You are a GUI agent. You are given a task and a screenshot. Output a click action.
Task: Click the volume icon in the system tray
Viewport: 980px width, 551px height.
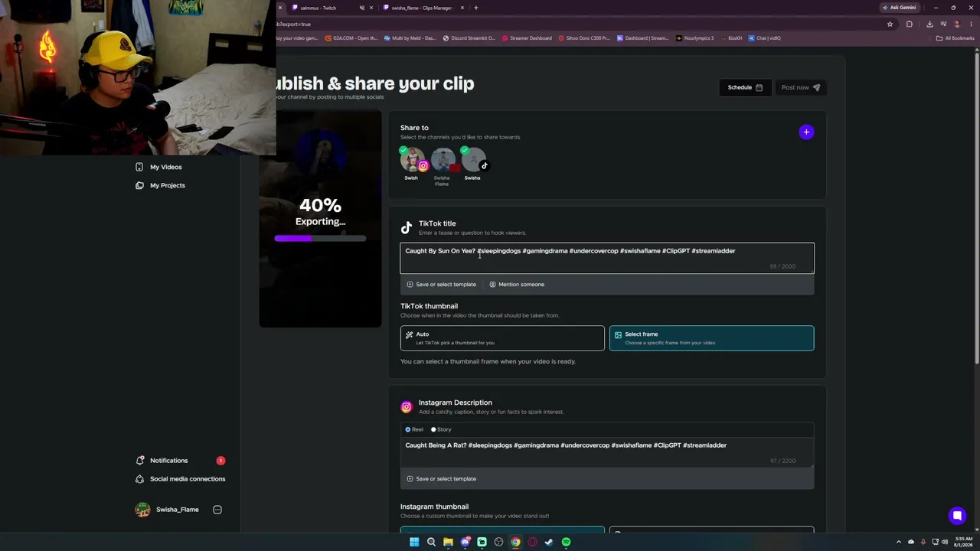click(946, 542)
